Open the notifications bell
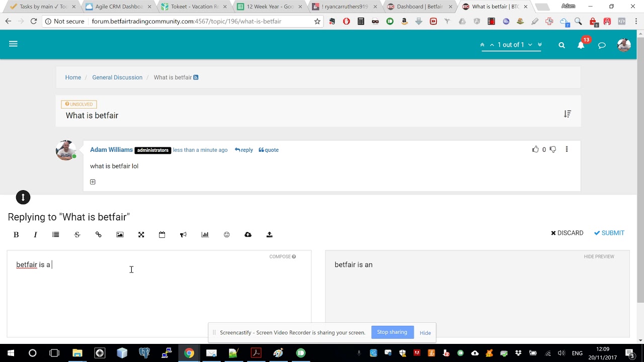This screenshot has width=644, height=362. tap(581, 45)
